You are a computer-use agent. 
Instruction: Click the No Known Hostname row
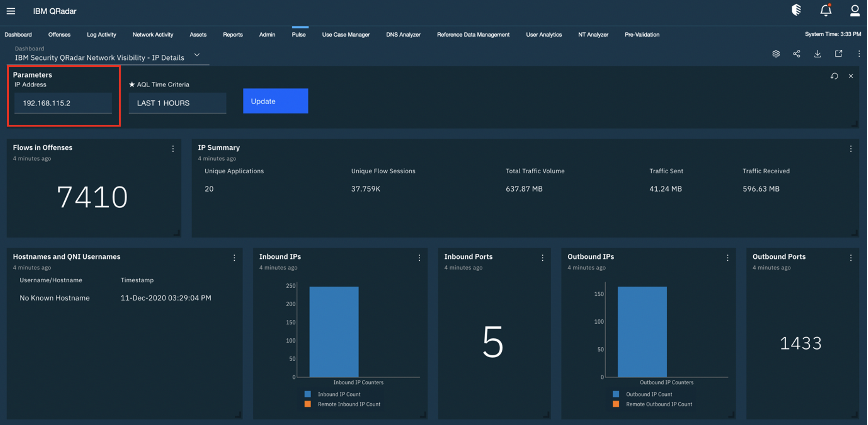[55, 298]
